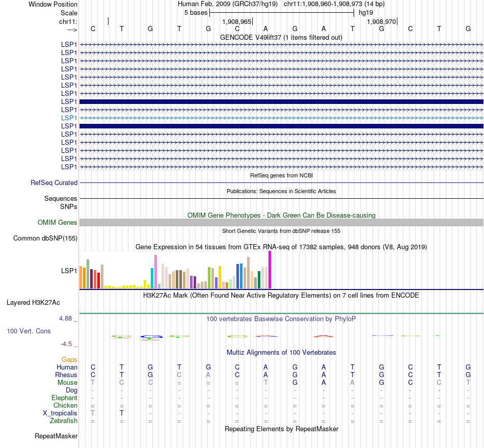Select the Human alignment row label

pyautogui.click(x=67, y=367)
